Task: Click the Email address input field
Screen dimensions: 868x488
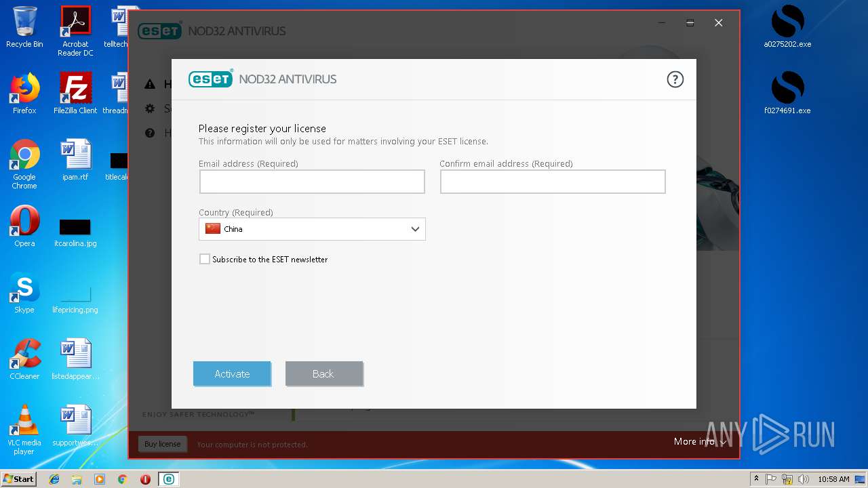Action: [312, 182]
